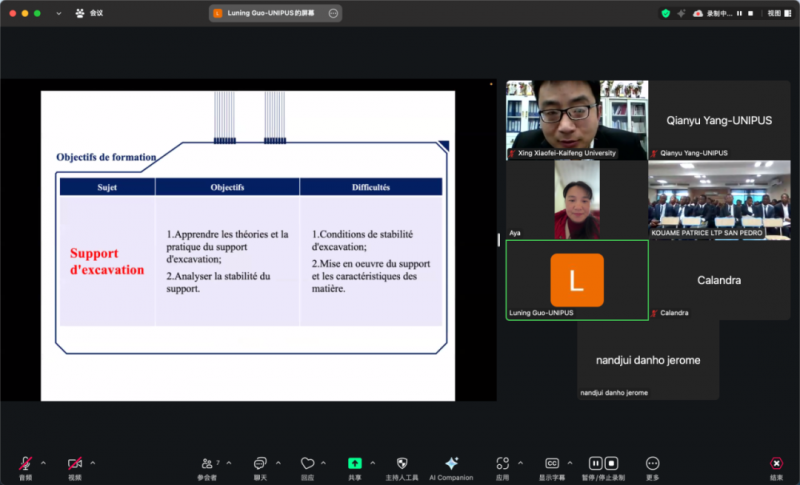Click the red End meeting button
This screenshot has height=485, width=800.
click(x=776, y=464)
